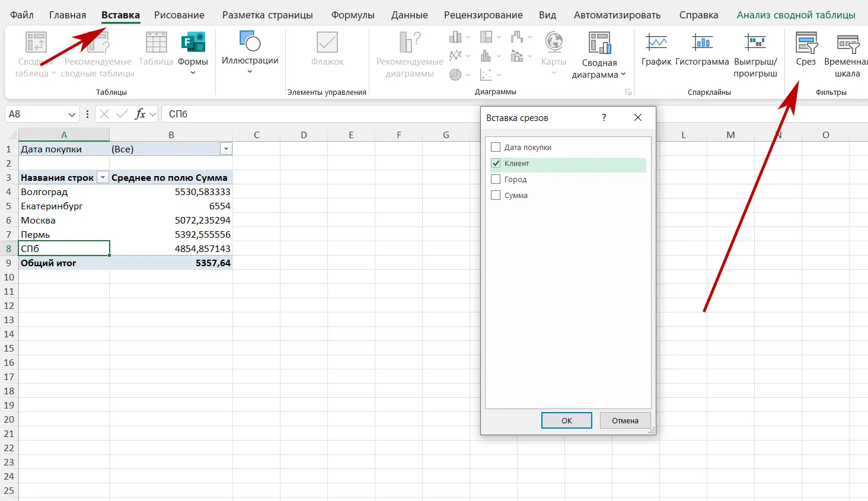Viewport: 868px width, 501px height.
Task: Tick the Сумма field checkbox
Action: pos(496,196)
